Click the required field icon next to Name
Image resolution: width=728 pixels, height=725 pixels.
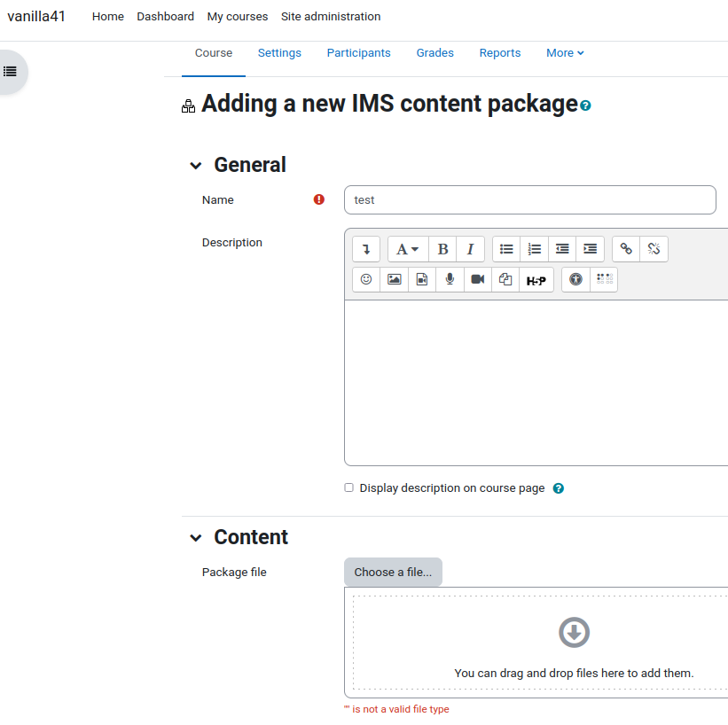(x=319, y=199)
